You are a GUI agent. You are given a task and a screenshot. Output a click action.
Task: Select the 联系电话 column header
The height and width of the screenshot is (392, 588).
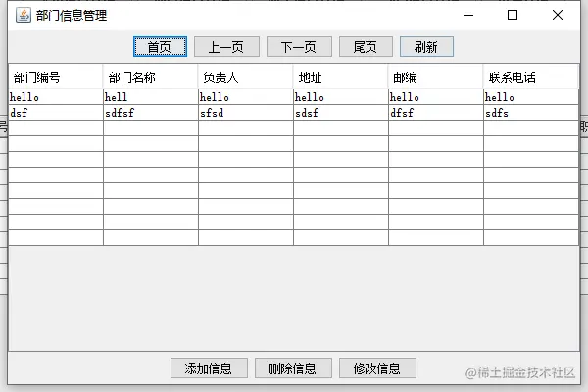coord(530,76)
